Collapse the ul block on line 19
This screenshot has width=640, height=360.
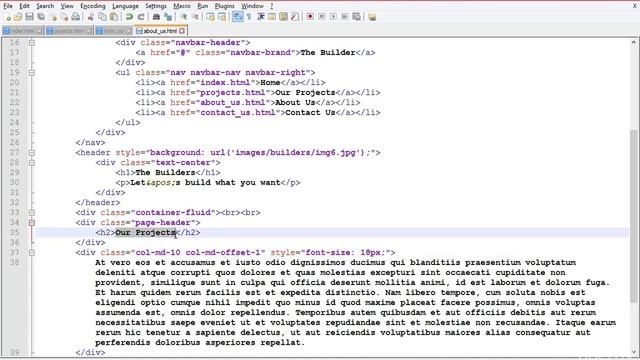pos(31,73)
